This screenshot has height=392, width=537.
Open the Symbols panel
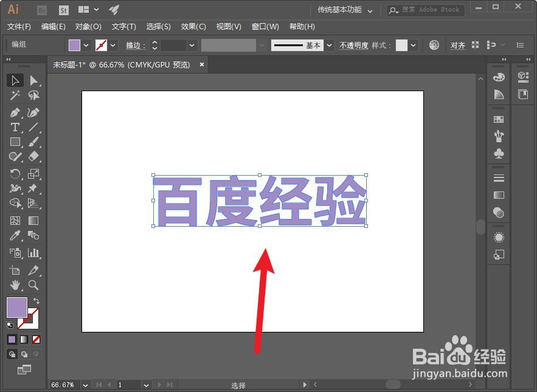tap(499, 153)
